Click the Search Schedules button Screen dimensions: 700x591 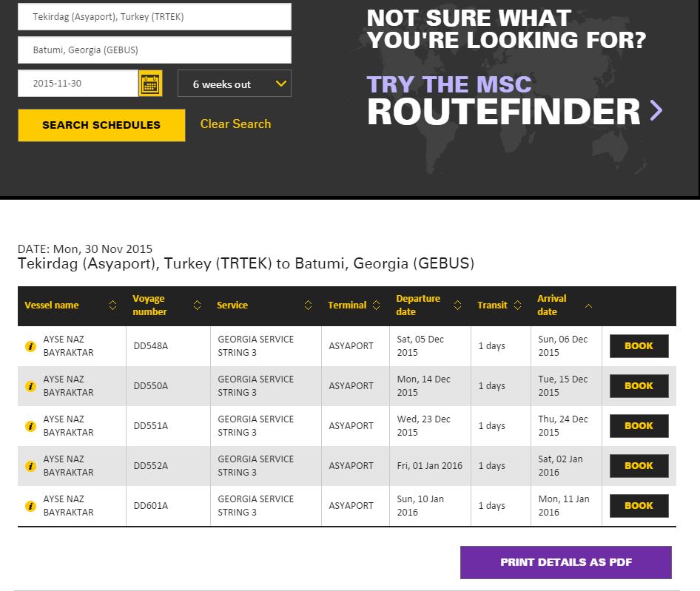101,125
